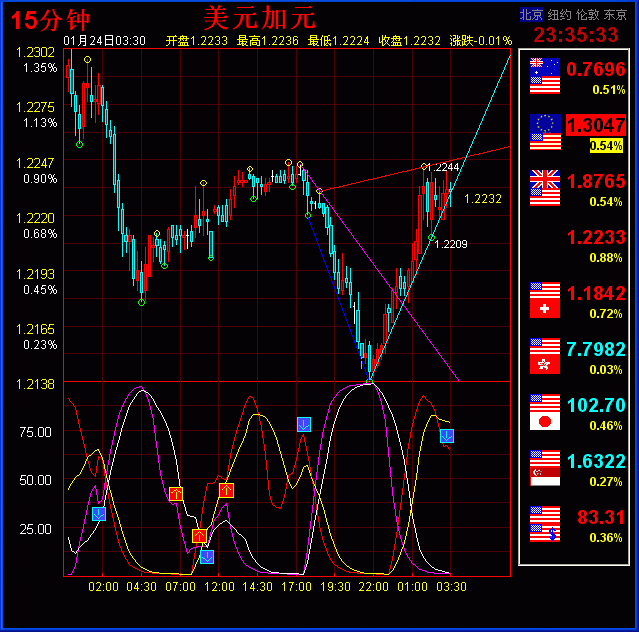Click the 15分钟 timeframe label
The width and height of the screenshot is (639, 632).
[50, 20]
